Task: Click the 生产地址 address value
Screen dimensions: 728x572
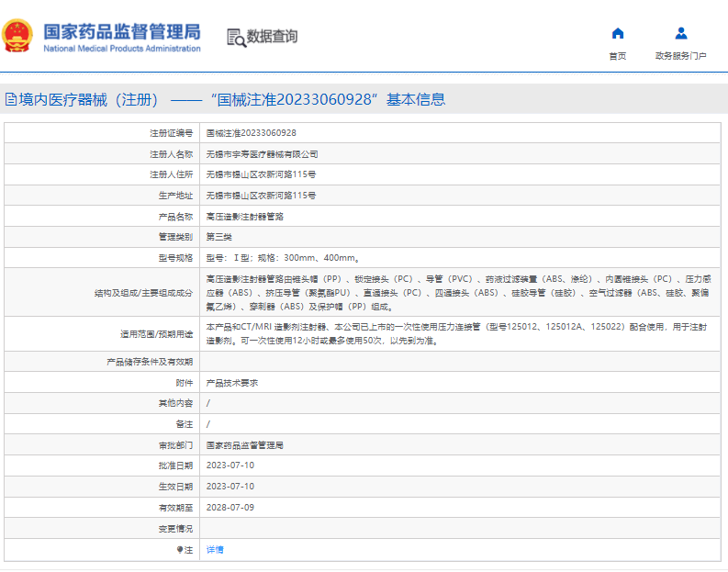Action: (x=261, y=196)
